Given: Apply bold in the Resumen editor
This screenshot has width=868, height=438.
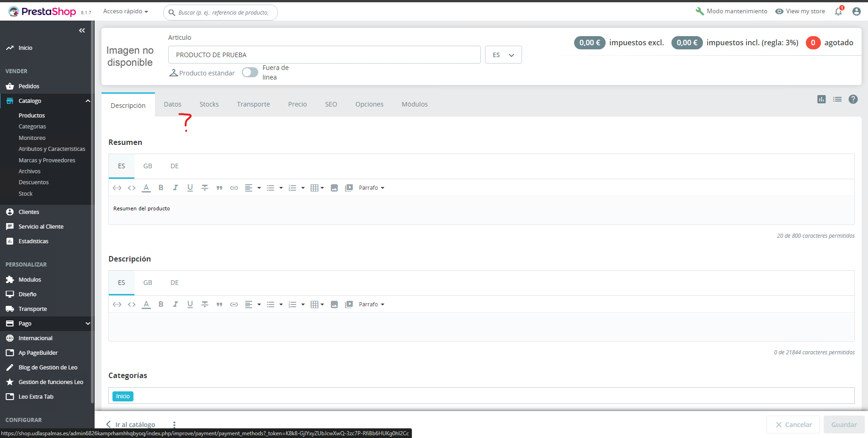Looking at the screenshot, I should click(161, 187).
